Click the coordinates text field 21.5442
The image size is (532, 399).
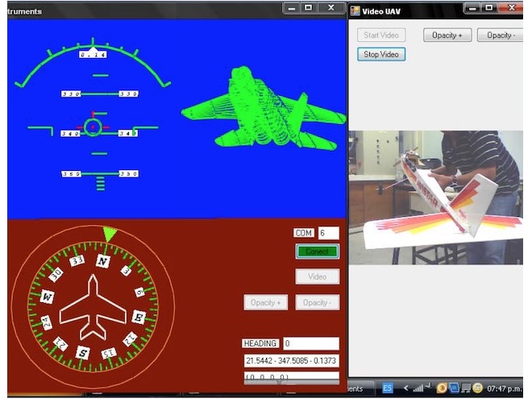tap(291, 360)
